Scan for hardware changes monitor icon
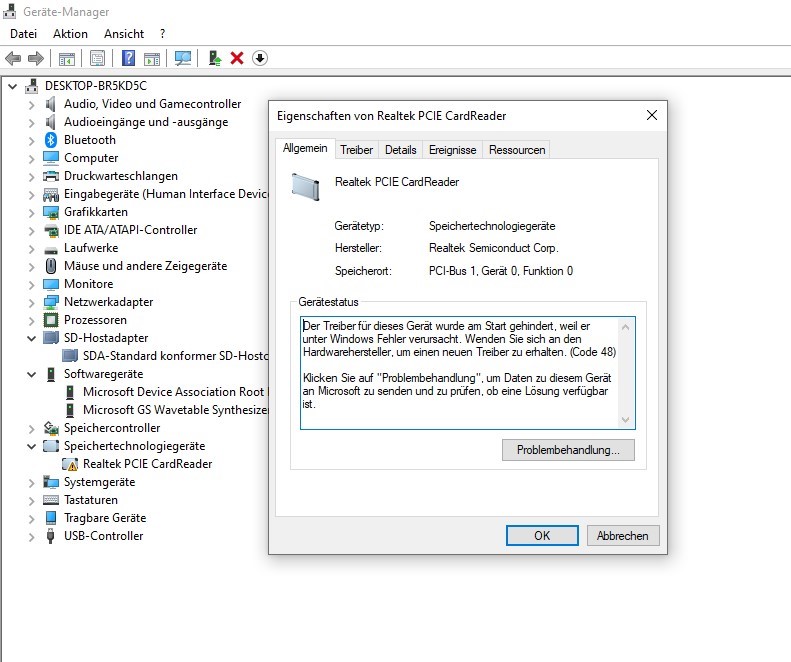This screenshot has height=662, width=791. pyautogui.click(x=183, y=59)
